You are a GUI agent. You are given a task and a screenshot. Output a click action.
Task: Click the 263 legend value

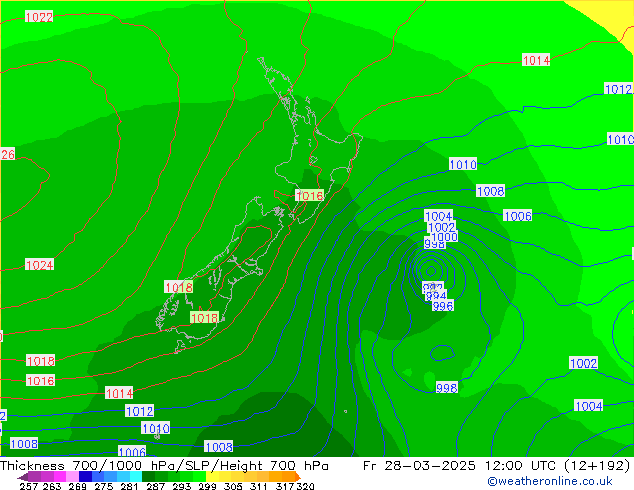(52, 486)
